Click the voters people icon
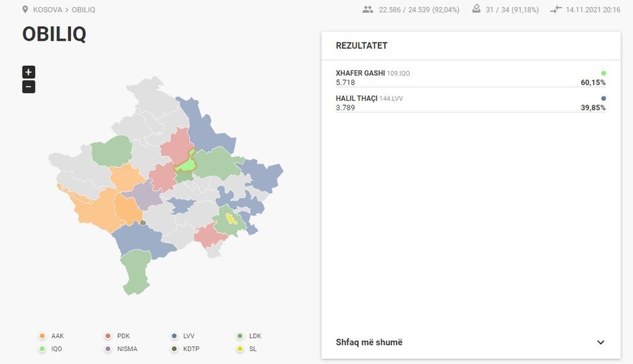Image resolution: width=633 pixels, height=364 pixels. pyautogui.click(x=368, y=10)
